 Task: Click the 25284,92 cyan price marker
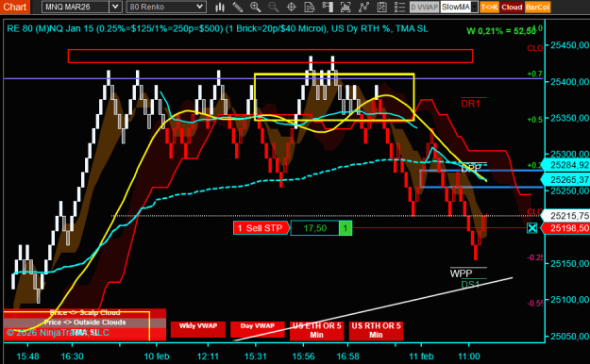tap(565, 165)
